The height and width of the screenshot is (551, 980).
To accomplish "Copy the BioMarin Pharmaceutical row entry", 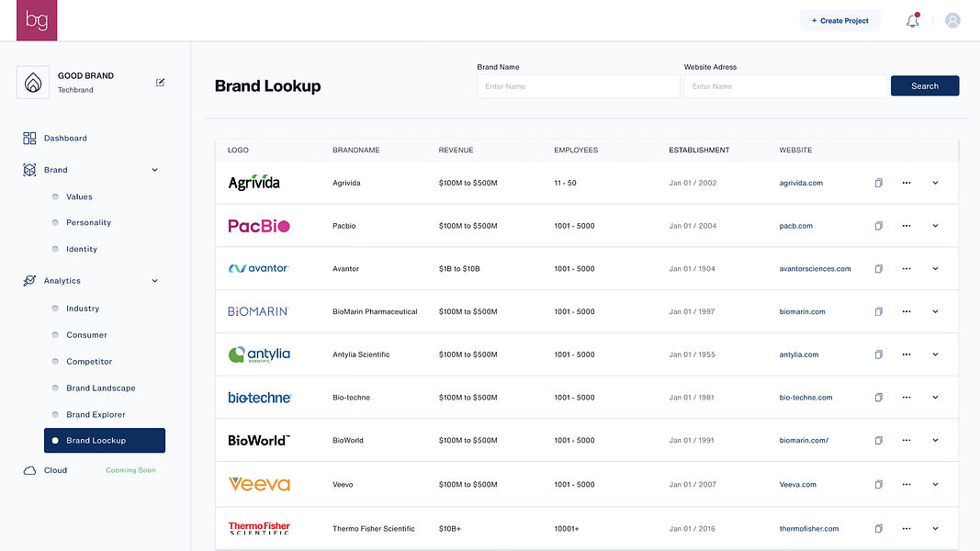I will pos(879,311).
